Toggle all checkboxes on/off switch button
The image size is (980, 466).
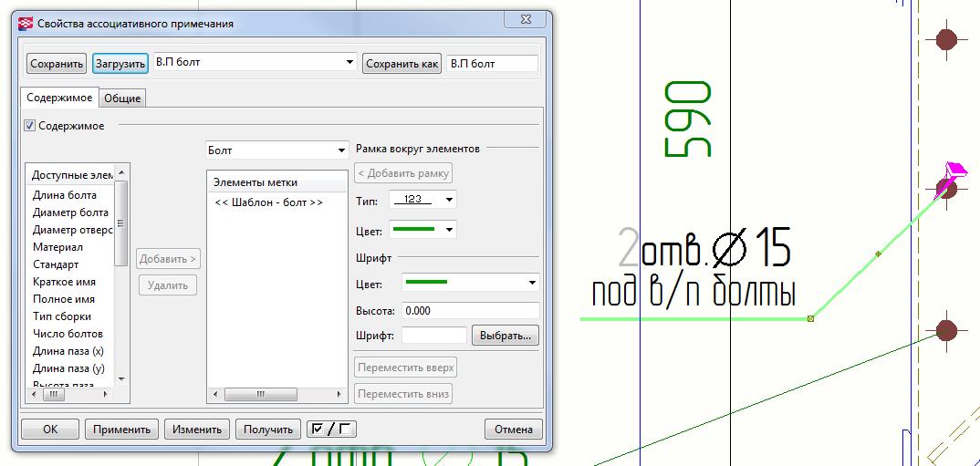coord(332,430)
